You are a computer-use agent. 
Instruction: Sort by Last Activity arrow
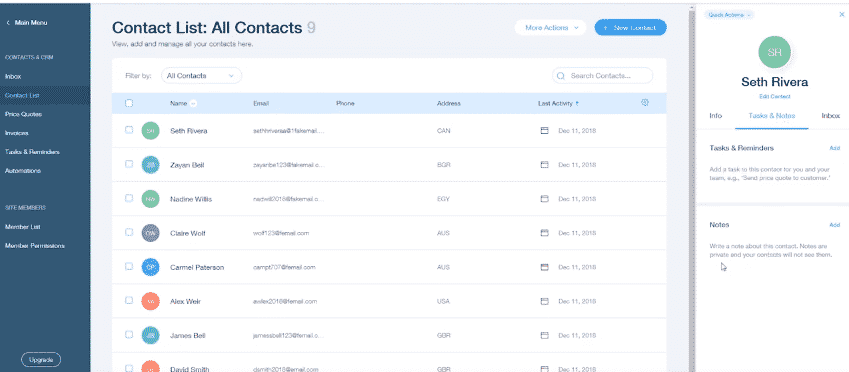pyautogui.click(x=577, y=103)
